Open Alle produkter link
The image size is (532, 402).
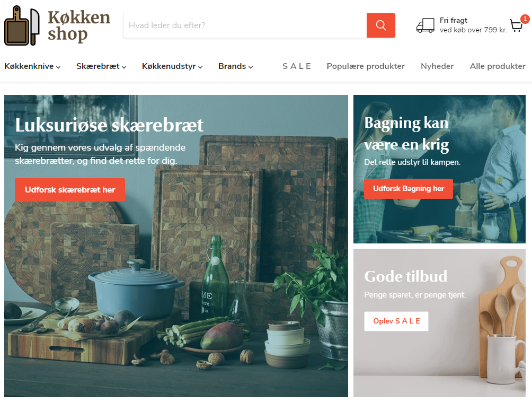pyautogui.click(x=498, y=66)
